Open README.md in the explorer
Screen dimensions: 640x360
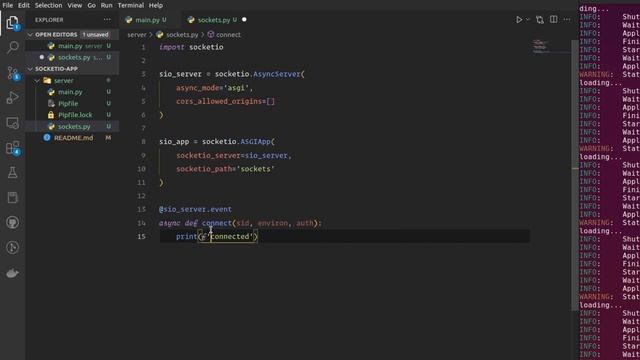click(x=73, y=138)
